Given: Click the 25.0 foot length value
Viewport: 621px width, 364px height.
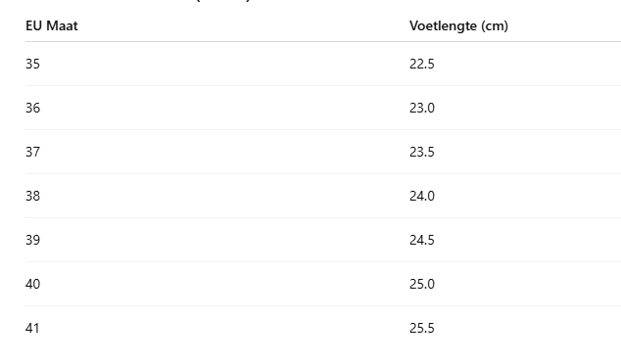Looking at the screenshot, I should [422, 284].
